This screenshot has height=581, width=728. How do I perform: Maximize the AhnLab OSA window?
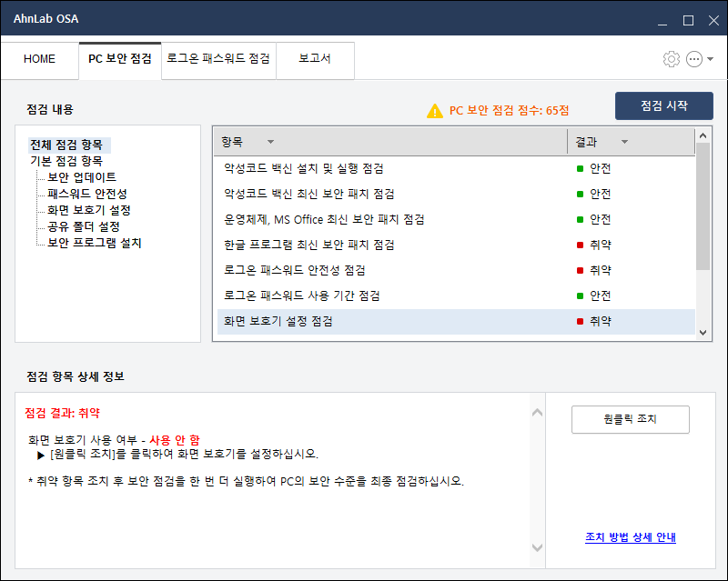click(688, 20)
